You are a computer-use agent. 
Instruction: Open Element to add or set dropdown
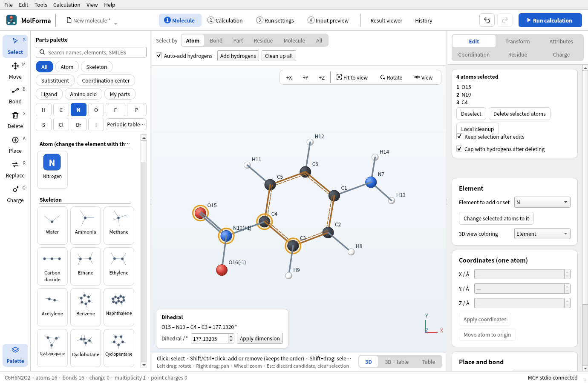(542, 202)
